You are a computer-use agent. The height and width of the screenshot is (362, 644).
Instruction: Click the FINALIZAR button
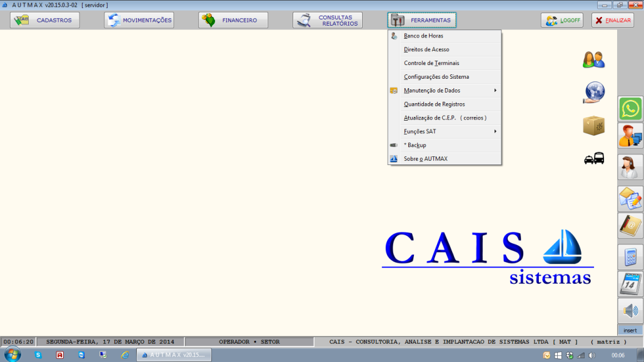click(x=612, y=20)
